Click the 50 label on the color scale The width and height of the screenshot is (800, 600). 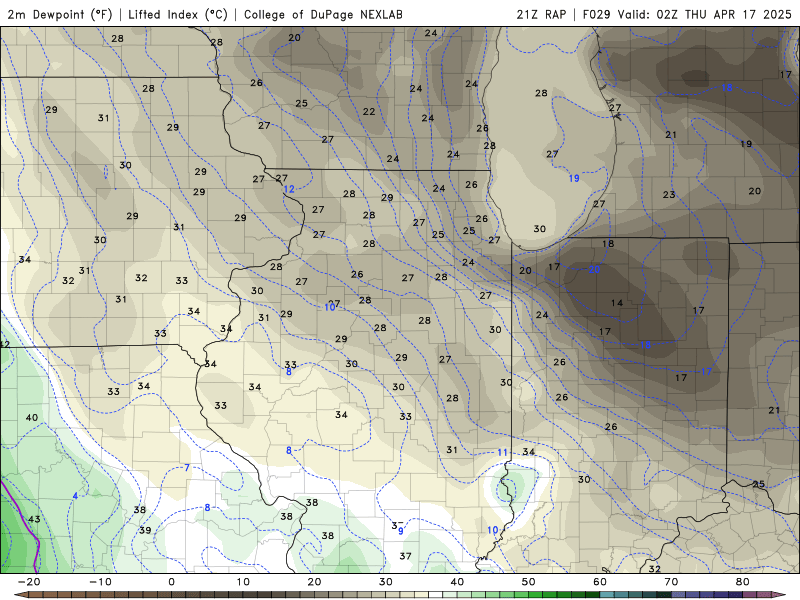tap(529, 582)
